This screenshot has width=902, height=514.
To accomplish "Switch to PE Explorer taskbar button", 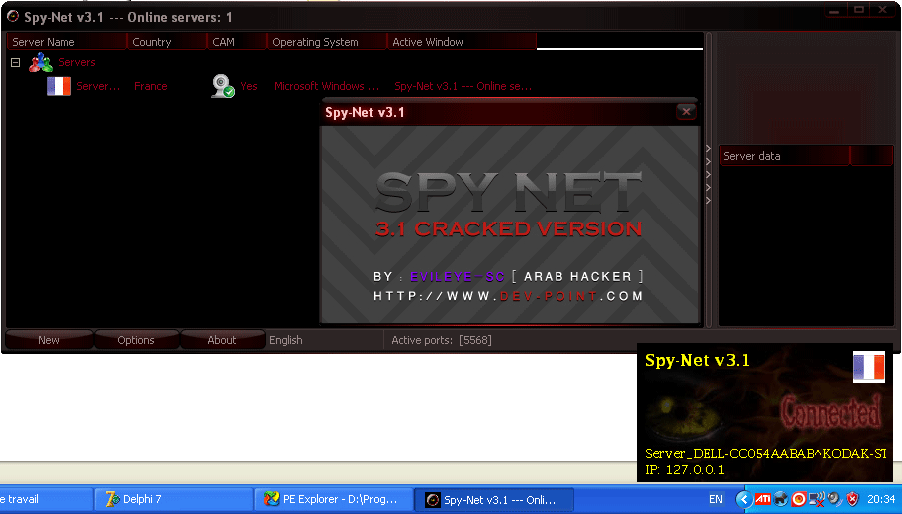I will [334, 499].
